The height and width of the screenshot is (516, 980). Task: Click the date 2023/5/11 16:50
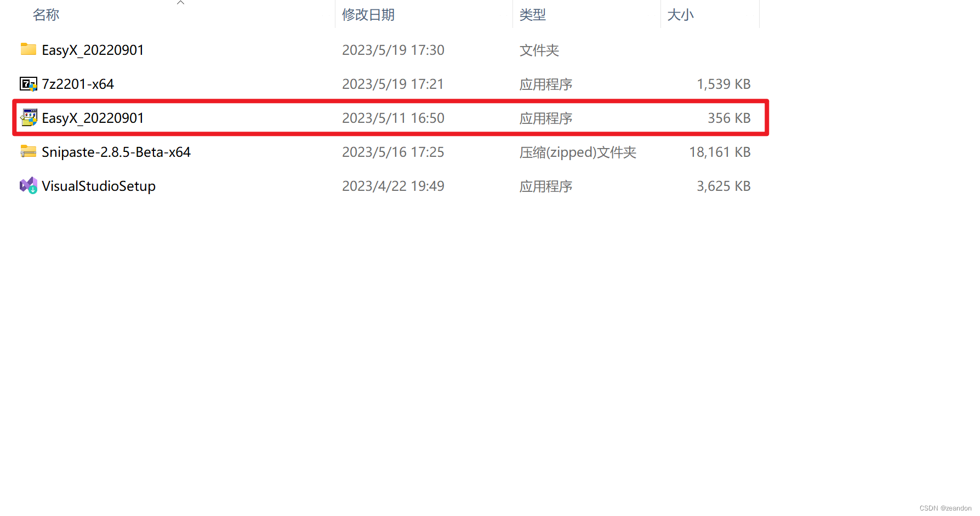(393, 118)
